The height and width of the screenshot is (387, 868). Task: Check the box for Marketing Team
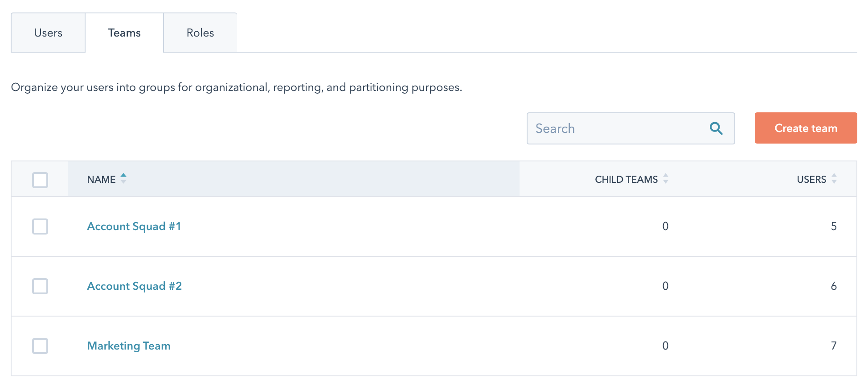tap(40, 346)
